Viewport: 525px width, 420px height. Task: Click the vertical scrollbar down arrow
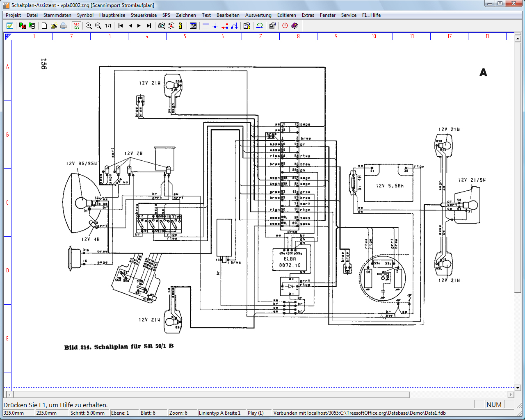(x=518, y=388)
